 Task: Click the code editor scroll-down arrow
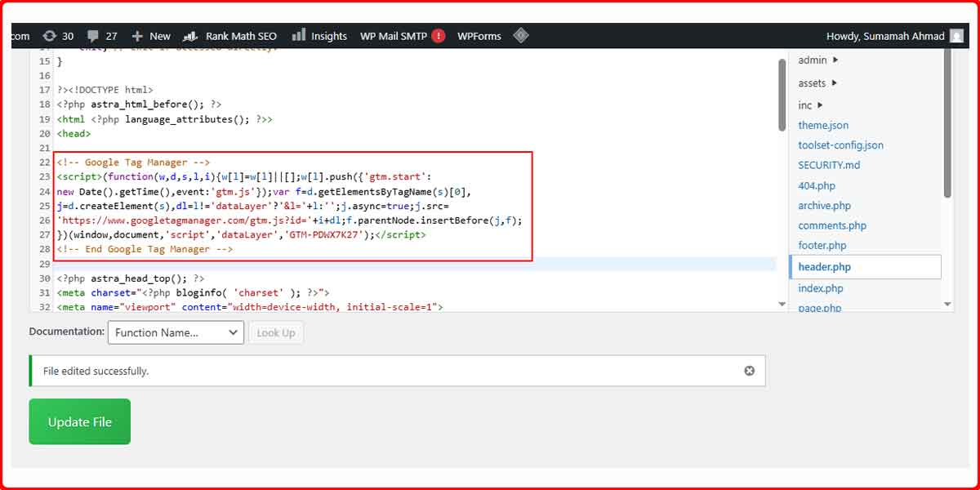782,304
